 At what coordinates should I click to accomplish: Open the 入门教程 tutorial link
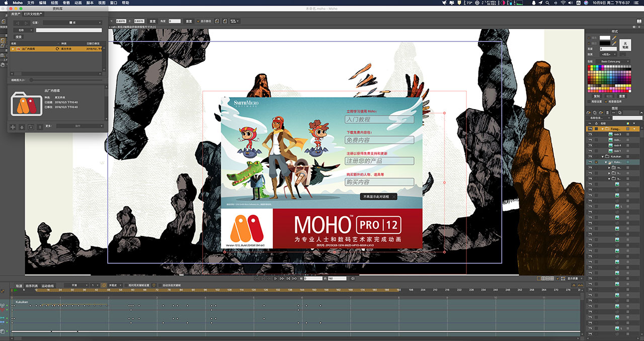coord(379,119)
